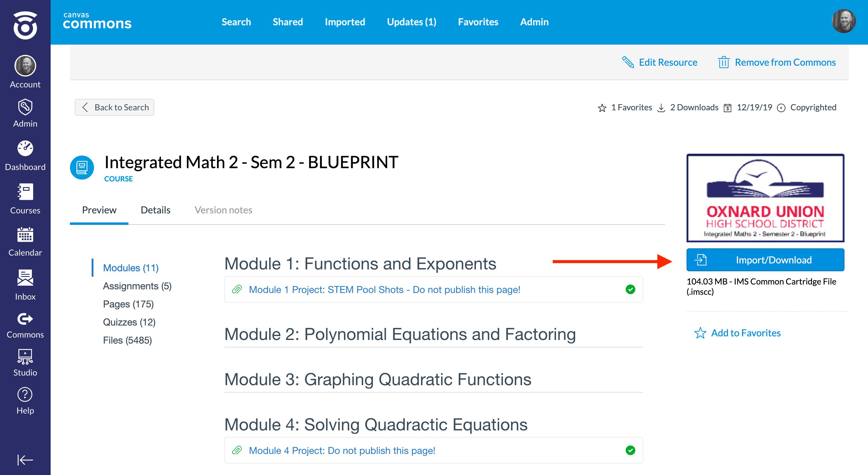868x475 pixels.
Task: Click published checkmark on Module 4 Project
Action: [x=630, y=450]
